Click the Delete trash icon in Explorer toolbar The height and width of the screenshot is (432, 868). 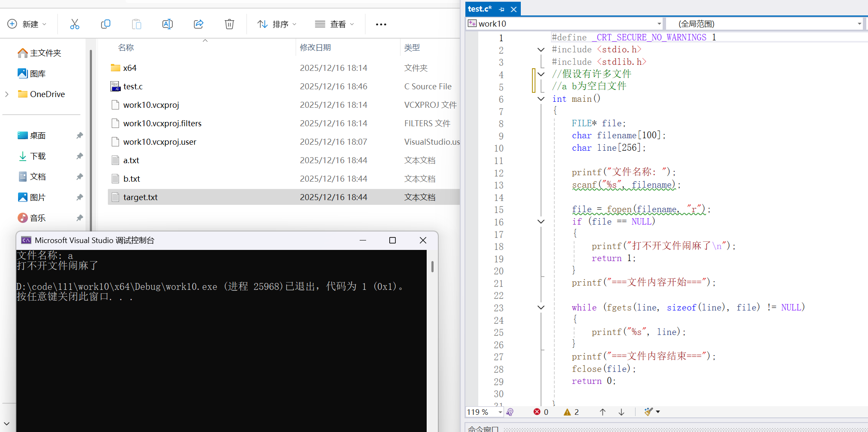pos(229,24)
